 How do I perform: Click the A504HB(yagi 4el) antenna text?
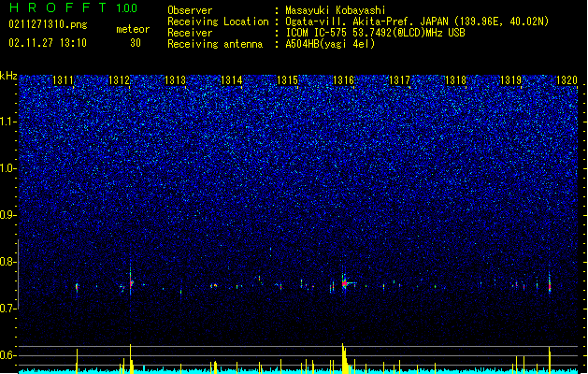330,44
